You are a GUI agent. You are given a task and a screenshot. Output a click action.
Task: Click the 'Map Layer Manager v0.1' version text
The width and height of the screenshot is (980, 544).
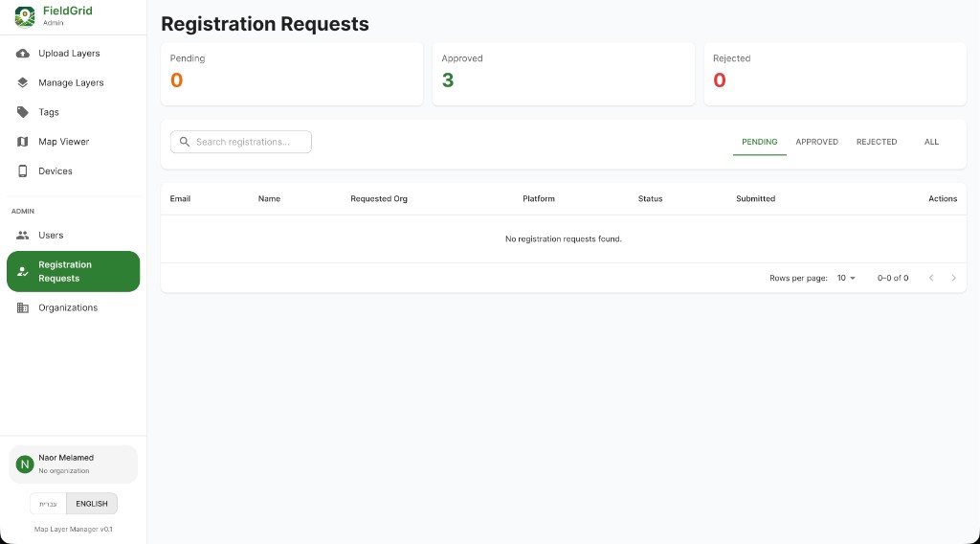[x=73, y=529]
